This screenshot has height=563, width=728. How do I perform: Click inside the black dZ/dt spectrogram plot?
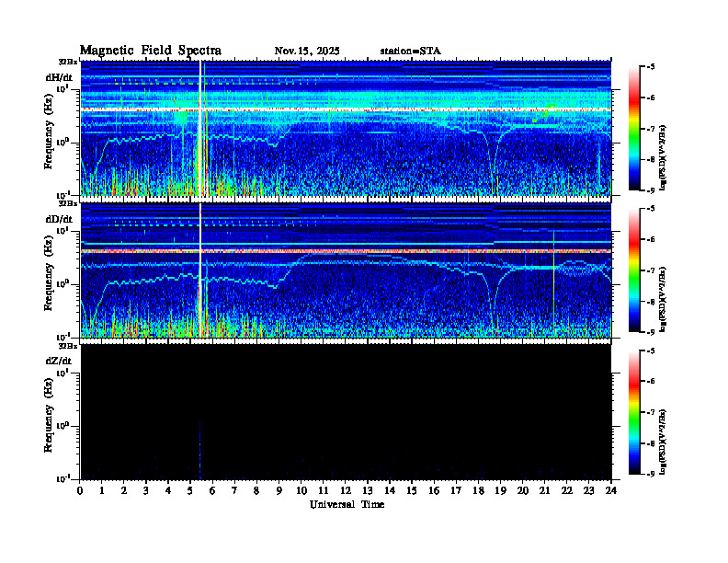(346, 412)
